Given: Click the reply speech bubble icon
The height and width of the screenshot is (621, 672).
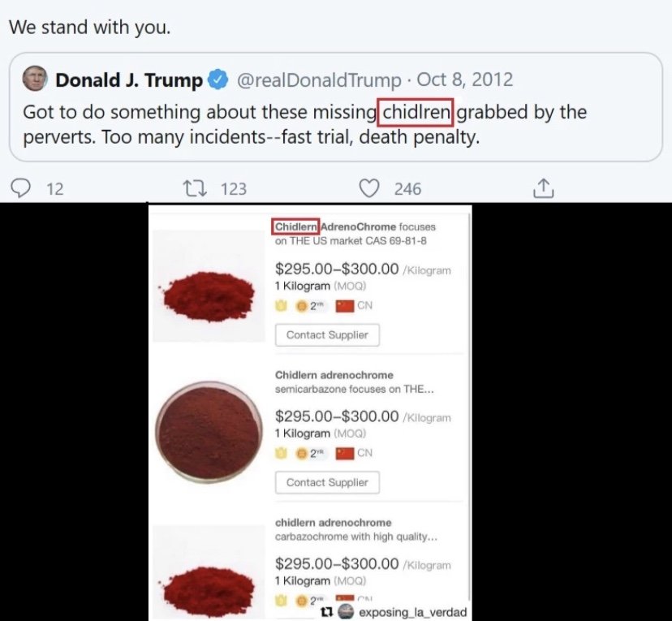Looking at the screenshot, I should (x=23, y=188).
